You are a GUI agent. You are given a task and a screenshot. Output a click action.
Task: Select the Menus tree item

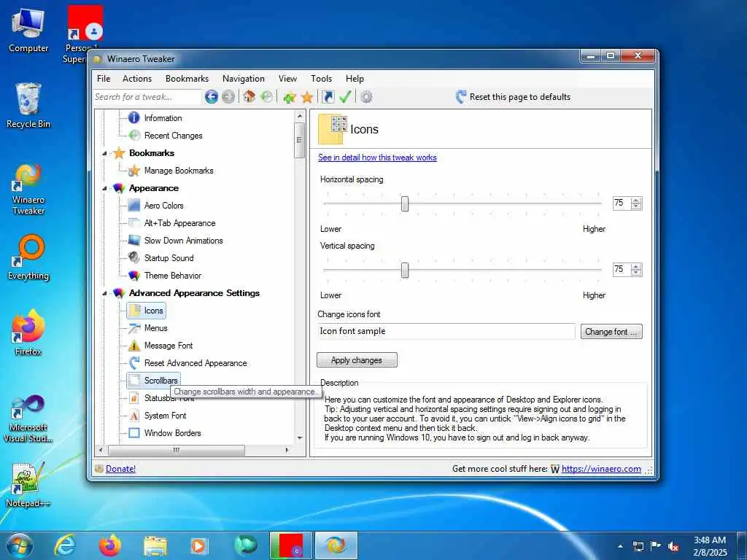[156, 328]
